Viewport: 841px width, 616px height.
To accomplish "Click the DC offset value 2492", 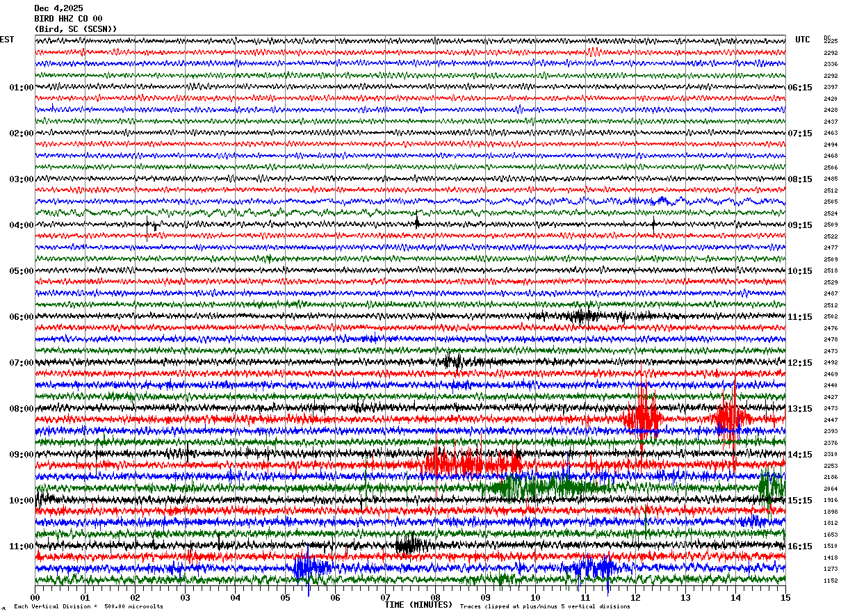I will coord(831,363).
